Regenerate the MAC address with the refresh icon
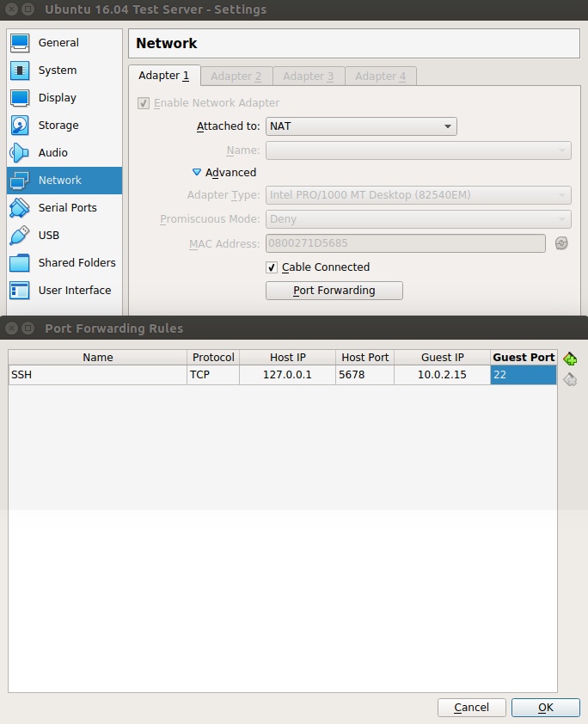 (x=561, y=243)
